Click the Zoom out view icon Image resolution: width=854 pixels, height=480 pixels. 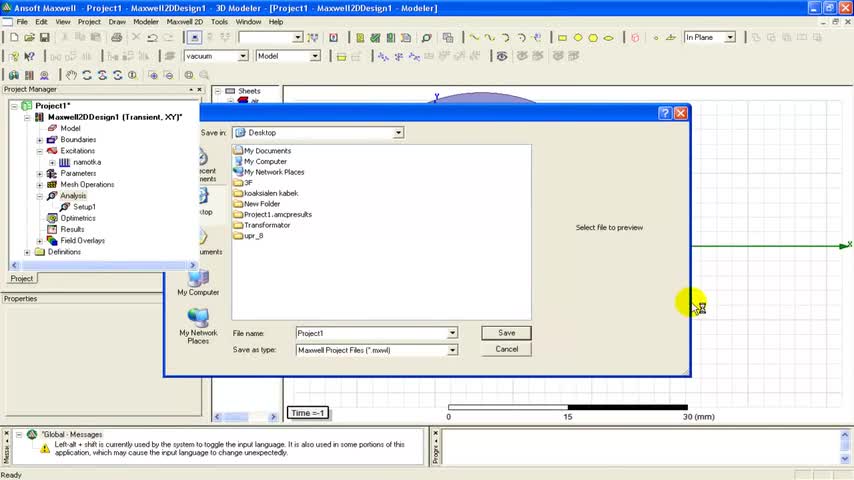tap(168, 75)
